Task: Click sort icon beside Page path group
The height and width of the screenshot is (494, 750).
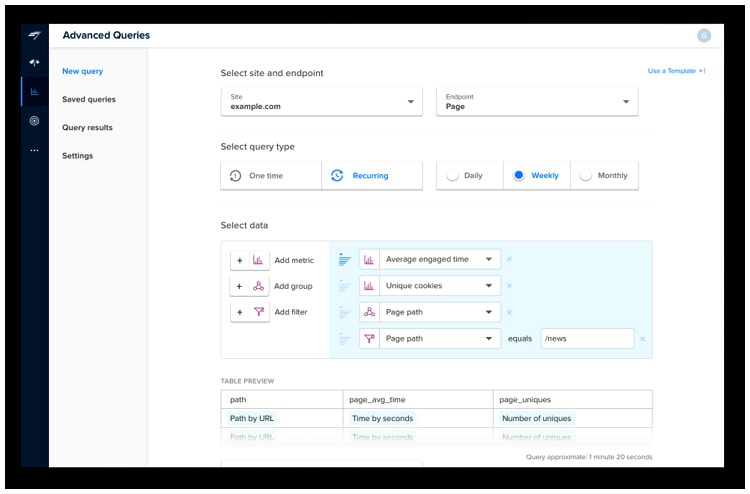Action: (x=344, y=312)
